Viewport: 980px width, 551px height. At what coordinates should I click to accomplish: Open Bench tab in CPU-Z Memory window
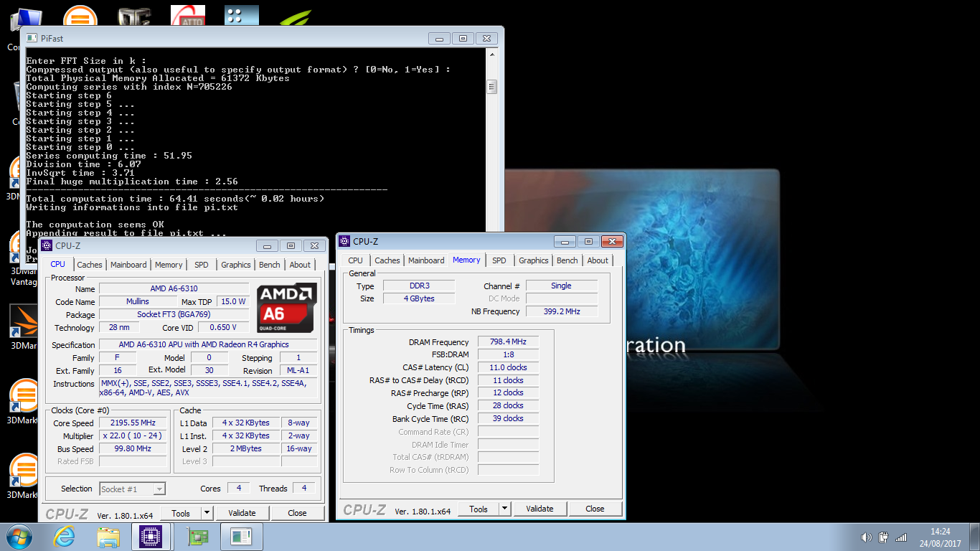[567, 260]
